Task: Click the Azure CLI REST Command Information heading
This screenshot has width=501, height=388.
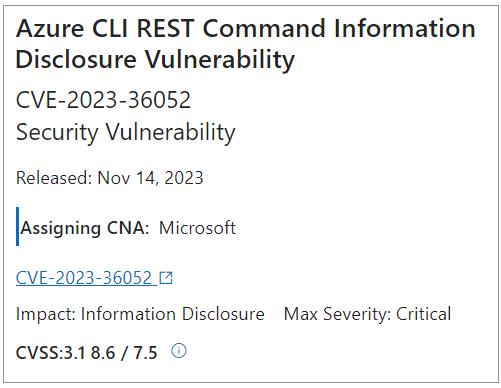Action: pyautogui.click(x=246, y=28)
